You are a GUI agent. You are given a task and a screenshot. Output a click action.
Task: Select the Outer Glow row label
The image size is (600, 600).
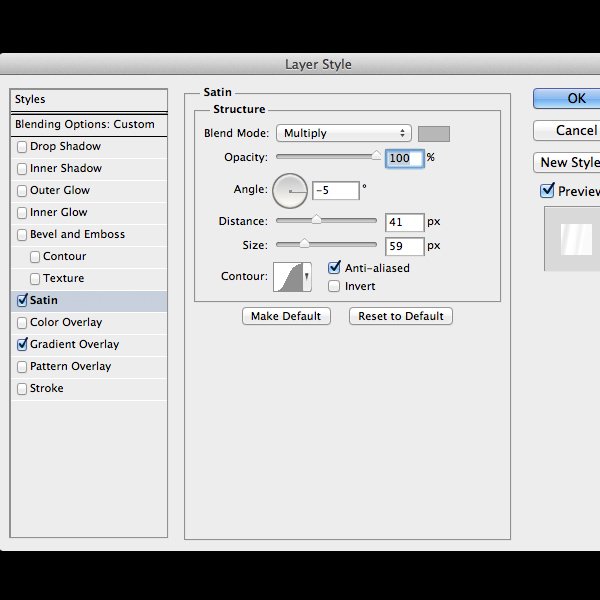[60, 190]
